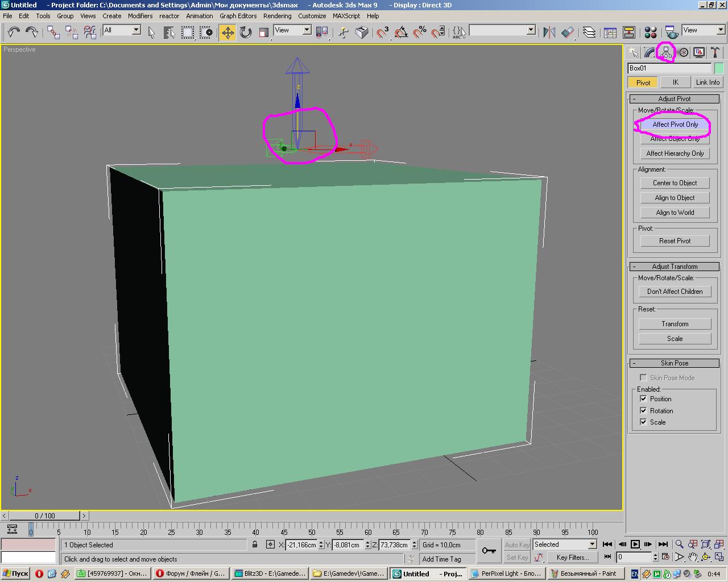Open the Modifiers menu
The width and height of the screenshot is (728, 582).
coord(140,16)
